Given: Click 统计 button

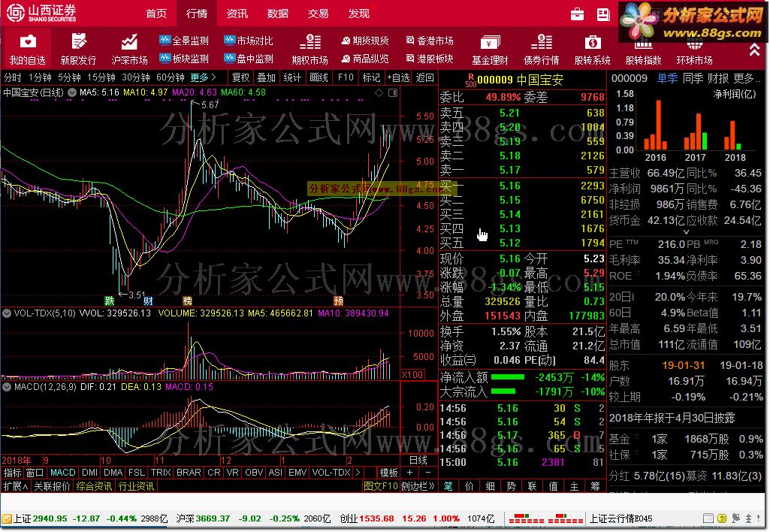Looking at the screenshot, I should 292,77.
